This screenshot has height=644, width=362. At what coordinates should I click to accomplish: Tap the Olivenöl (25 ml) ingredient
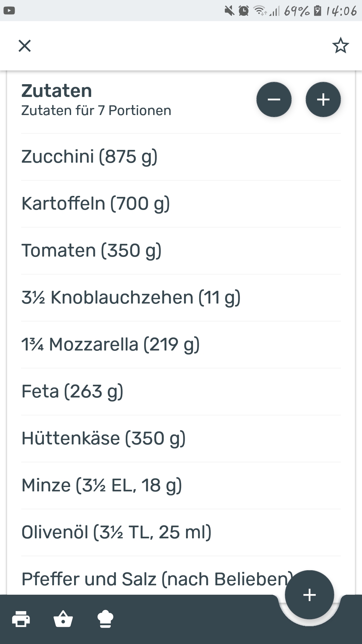(x=116, y=532)
